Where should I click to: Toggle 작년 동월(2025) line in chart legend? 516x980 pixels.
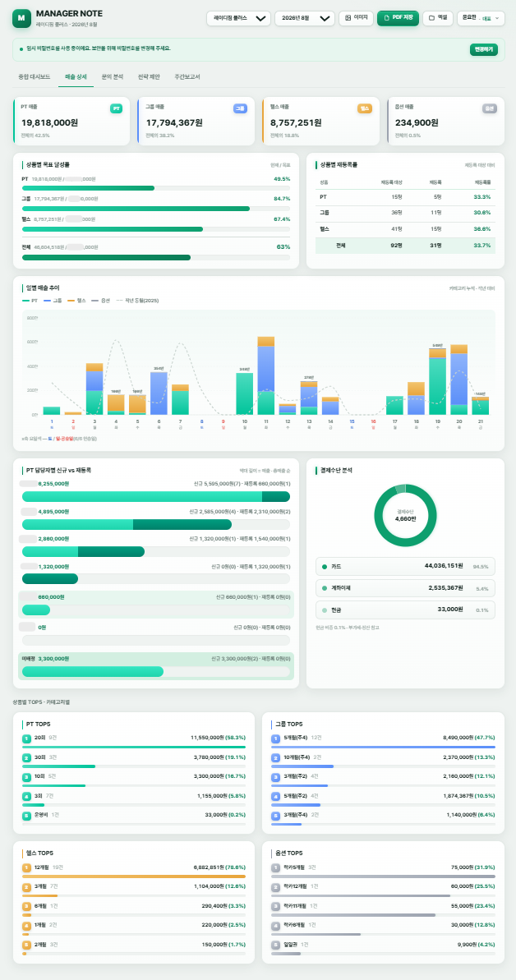coord(137,301)
